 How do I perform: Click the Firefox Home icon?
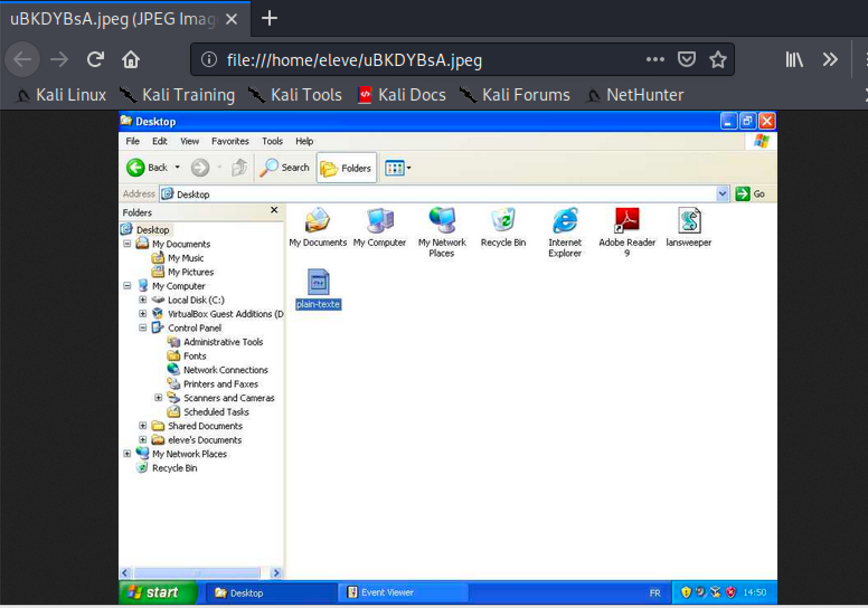coord(131,59)
